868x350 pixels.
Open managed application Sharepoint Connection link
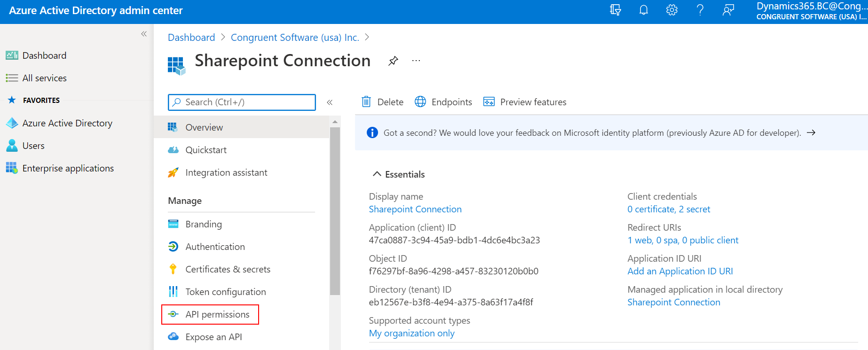pos(674,303)
